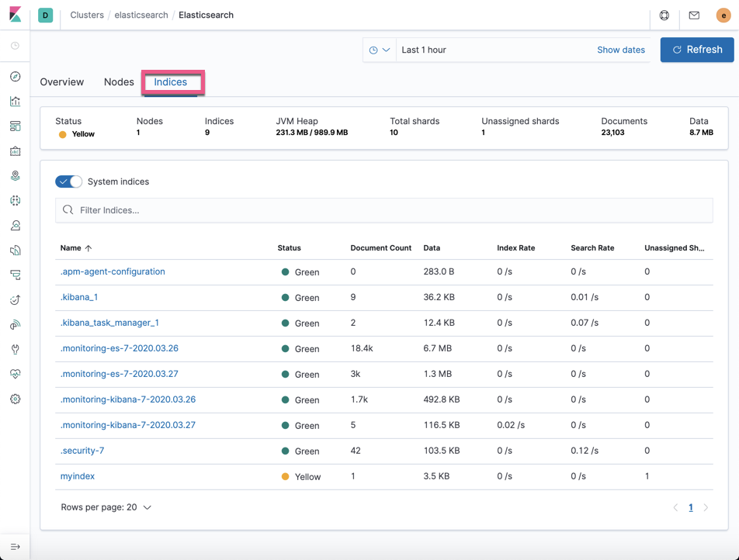Screen dimensions: 739x560
Task: Expand the sidebar navigation at bottom
Action: [15, 547]
